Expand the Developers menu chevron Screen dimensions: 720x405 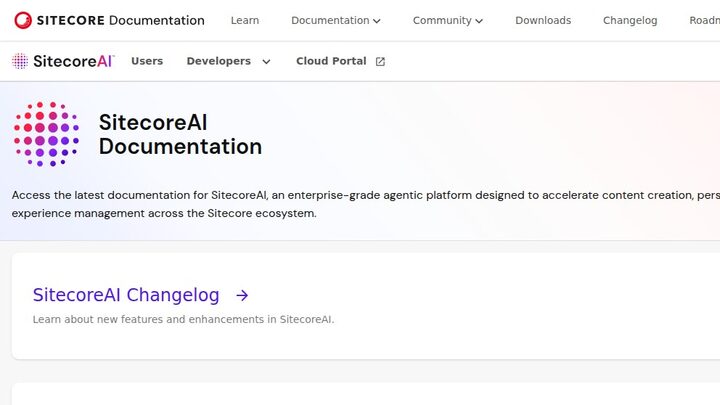[x=266, y=62]
